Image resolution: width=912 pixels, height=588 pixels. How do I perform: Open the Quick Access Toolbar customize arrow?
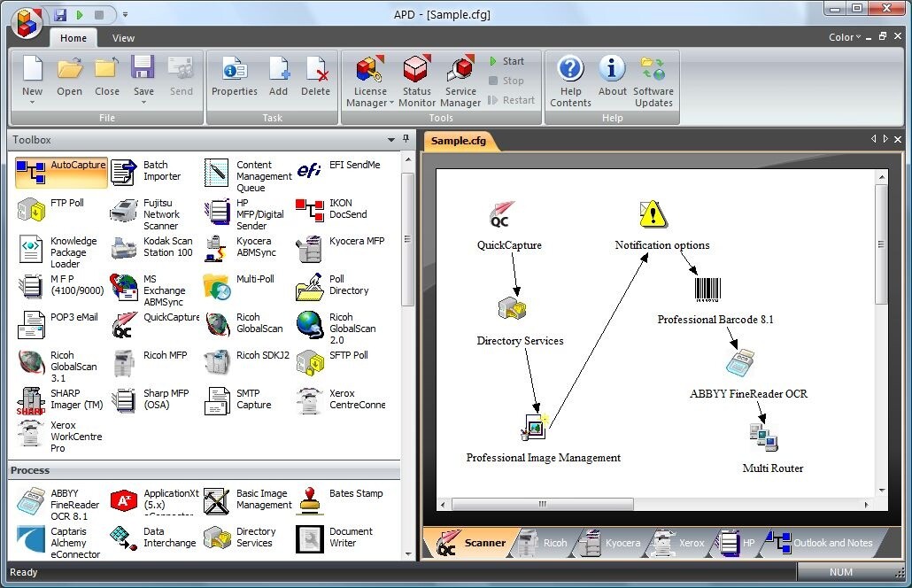tap(125, 14)
